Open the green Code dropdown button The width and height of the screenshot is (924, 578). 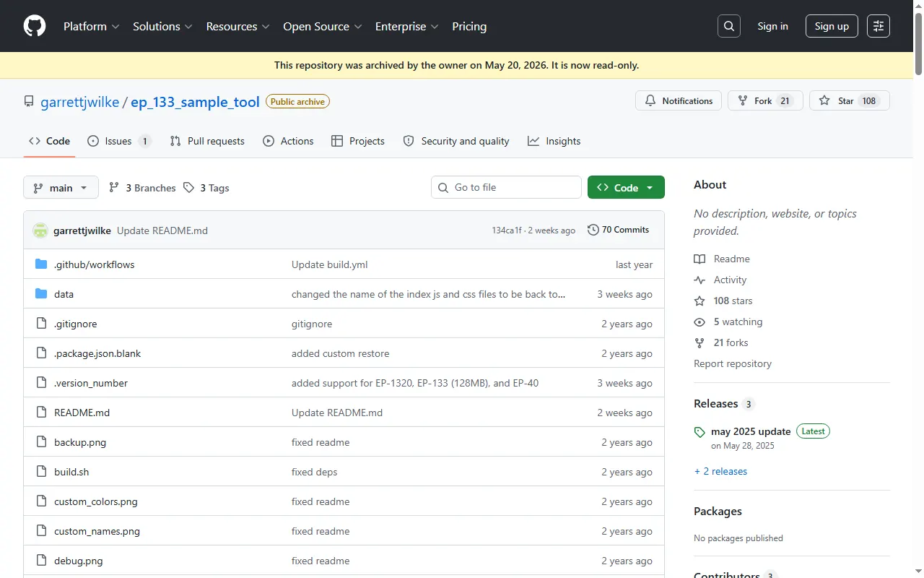click(x=626, y=188)
